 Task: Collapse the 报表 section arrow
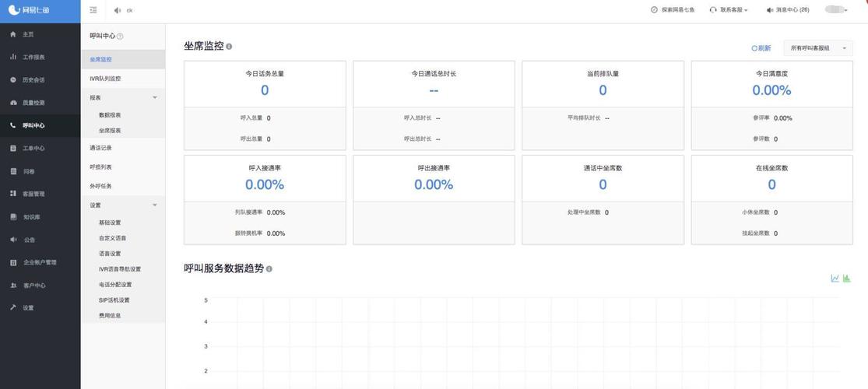pyautogui.click(x=155, y=97)
